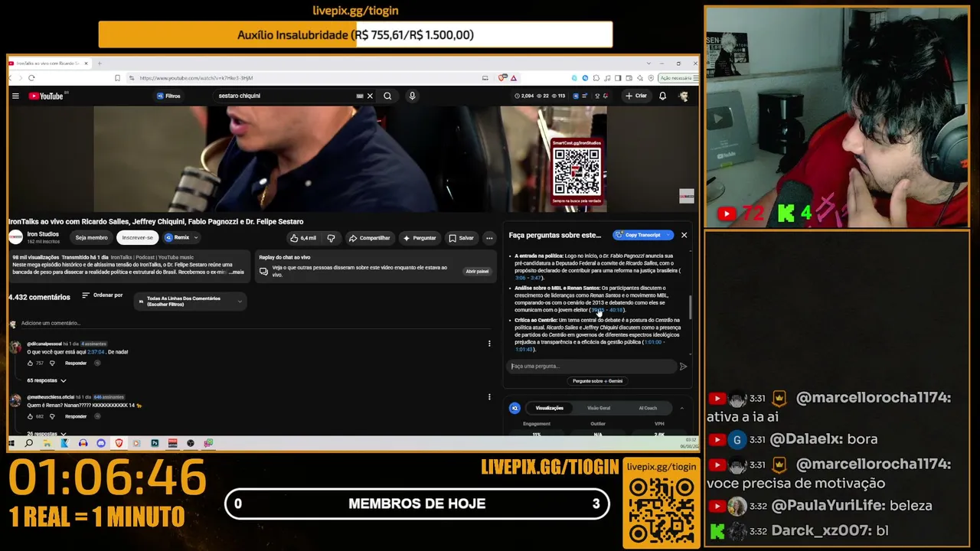Click the Perguntar button

[x=420, y=238]
